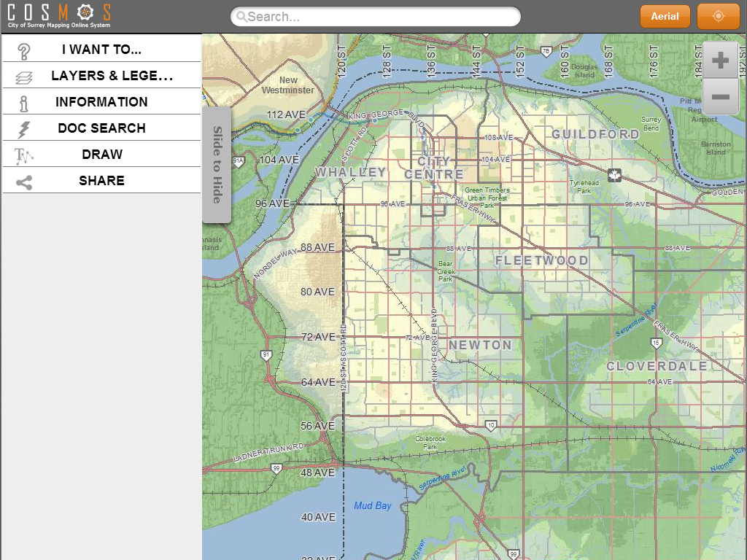Click the lightning bolt Doc Search icon
The image size is (747, 560).
(24, 129)
